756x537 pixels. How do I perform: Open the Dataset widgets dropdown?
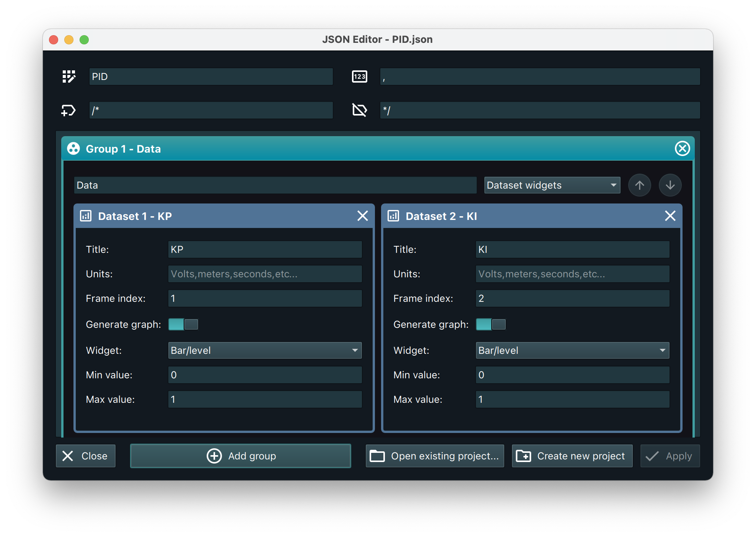pyautogui.click(x=552, y=185)
